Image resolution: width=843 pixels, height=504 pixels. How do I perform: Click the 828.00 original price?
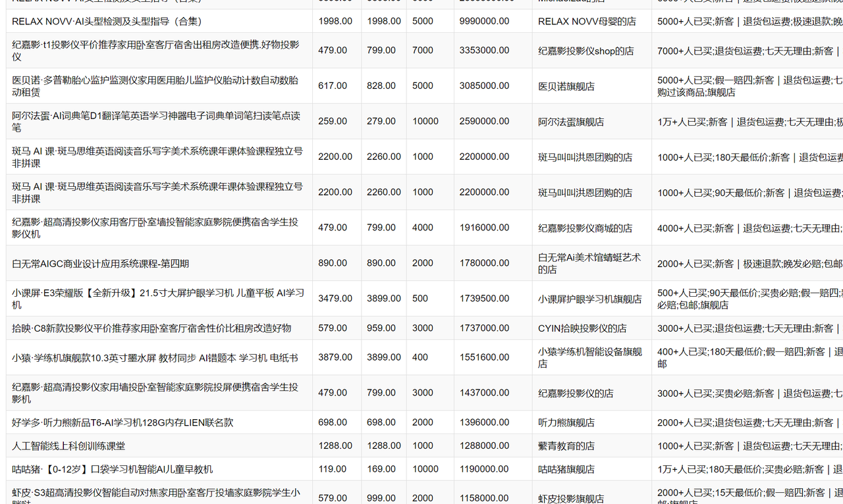click(381, 86)
